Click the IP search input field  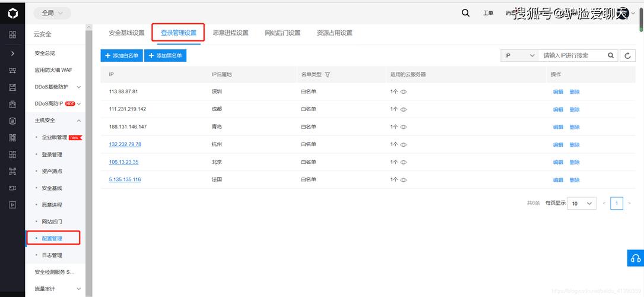pyautogui.click(x=573, y=55)
